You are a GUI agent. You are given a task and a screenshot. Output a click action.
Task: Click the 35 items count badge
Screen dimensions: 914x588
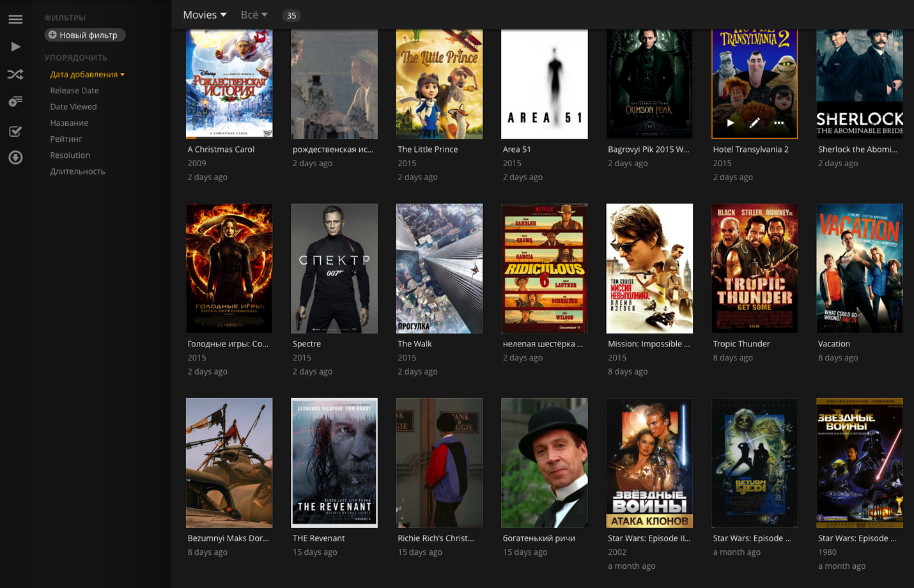click(x=291, y=15)
